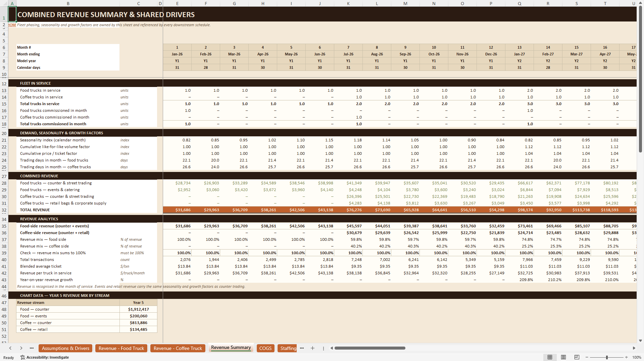Select Coffee — retail value $134,485
This screenshot has height=361, width=644.
[x=138, y=329]
